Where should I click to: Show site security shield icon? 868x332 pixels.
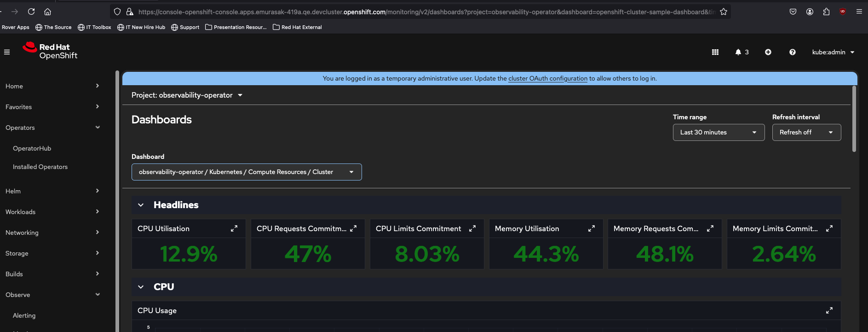point(117,12)
